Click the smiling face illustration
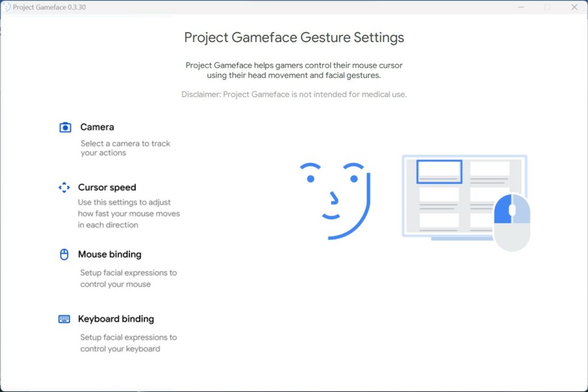The width and height of the screenshot is (588, 392). coord(333,199)
